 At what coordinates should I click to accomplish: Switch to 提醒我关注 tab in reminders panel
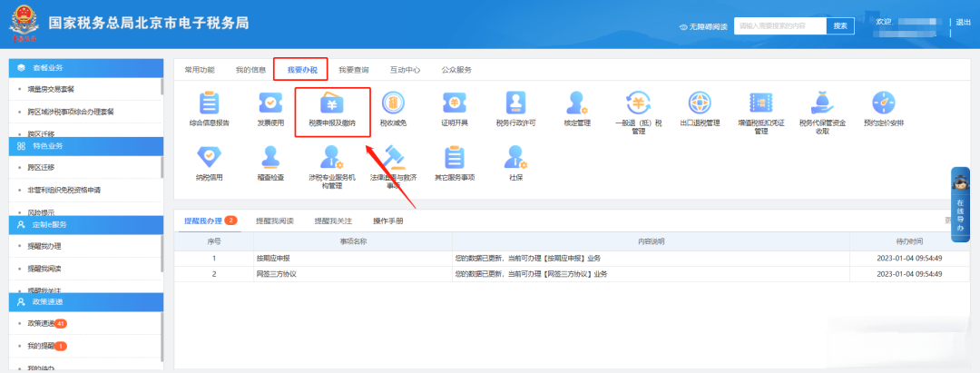point(333,221)
